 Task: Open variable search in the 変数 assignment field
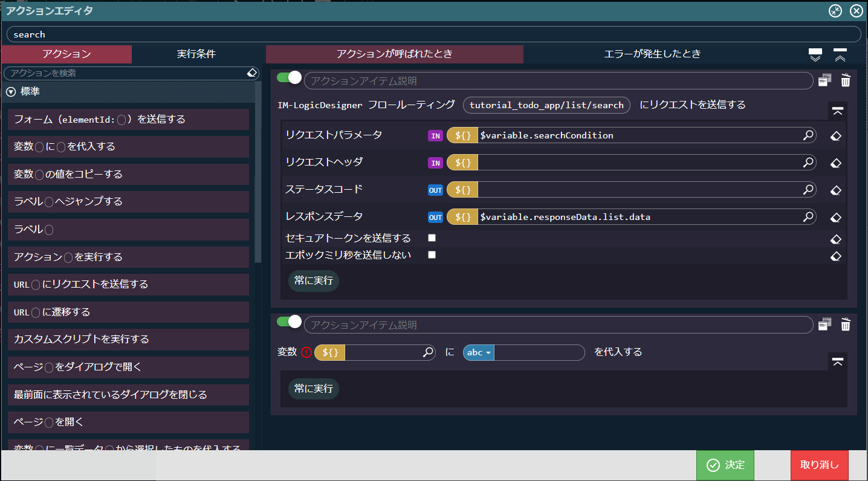click(427, 352)
